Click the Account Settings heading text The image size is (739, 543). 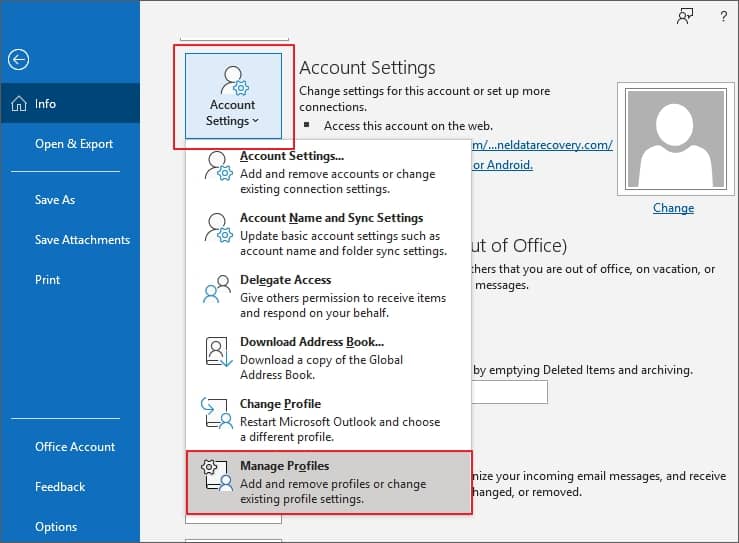point(367,68)
